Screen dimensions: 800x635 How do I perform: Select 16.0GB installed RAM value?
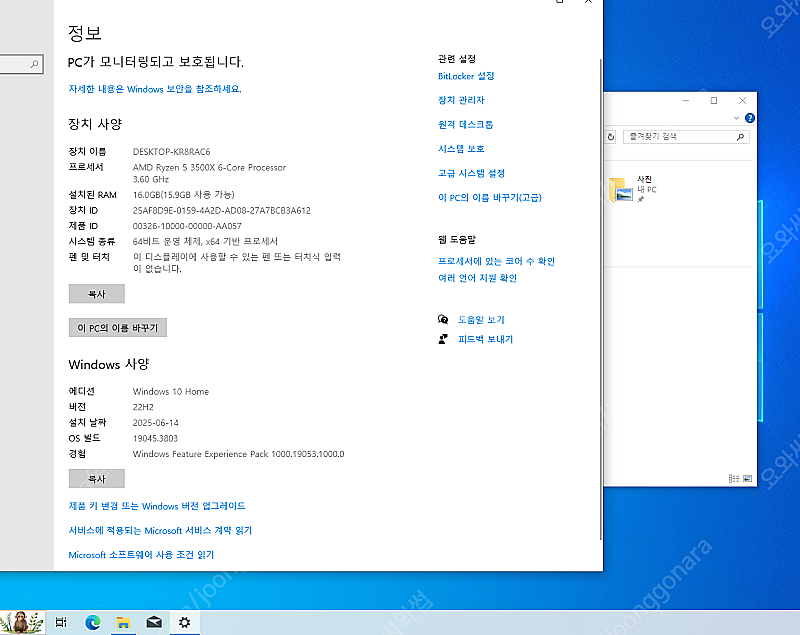click(184, 195)
